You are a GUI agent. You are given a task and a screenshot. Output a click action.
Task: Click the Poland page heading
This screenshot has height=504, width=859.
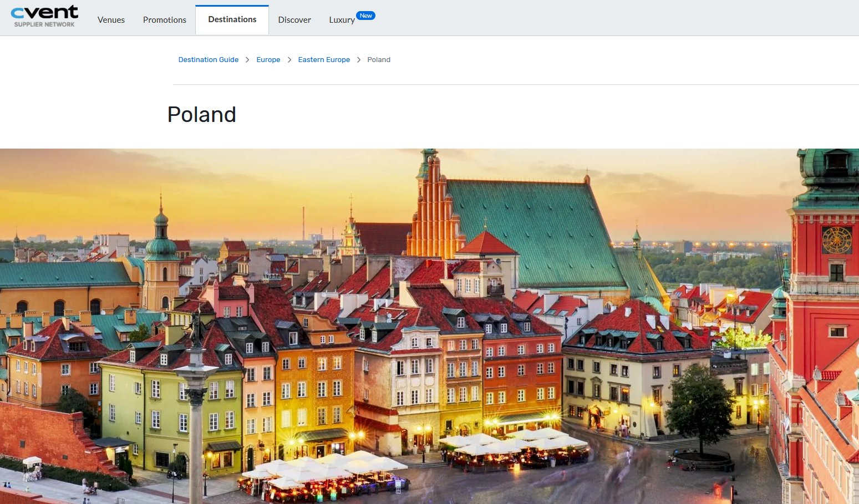(202, 115)
